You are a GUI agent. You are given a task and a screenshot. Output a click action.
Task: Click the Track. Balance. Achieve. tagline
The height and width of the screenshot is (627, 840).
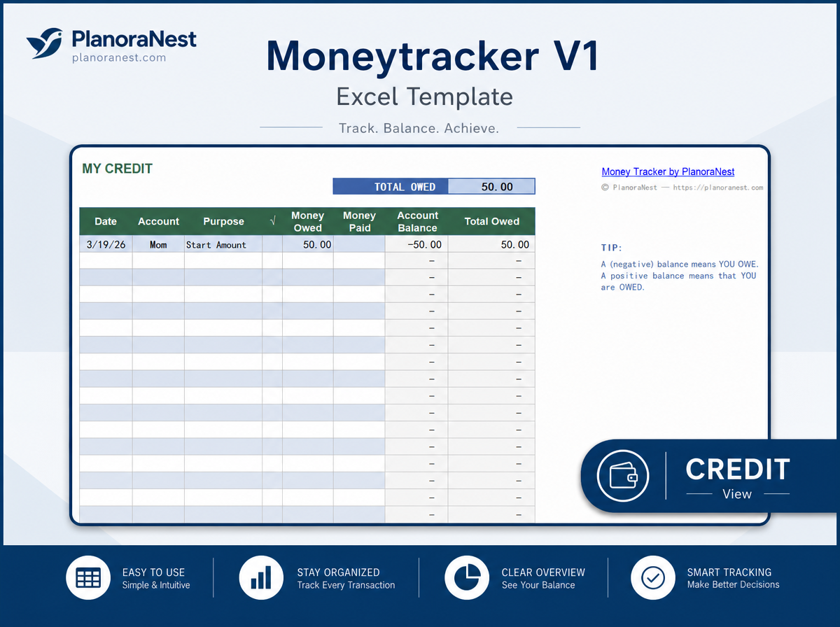tap(419, 128)
